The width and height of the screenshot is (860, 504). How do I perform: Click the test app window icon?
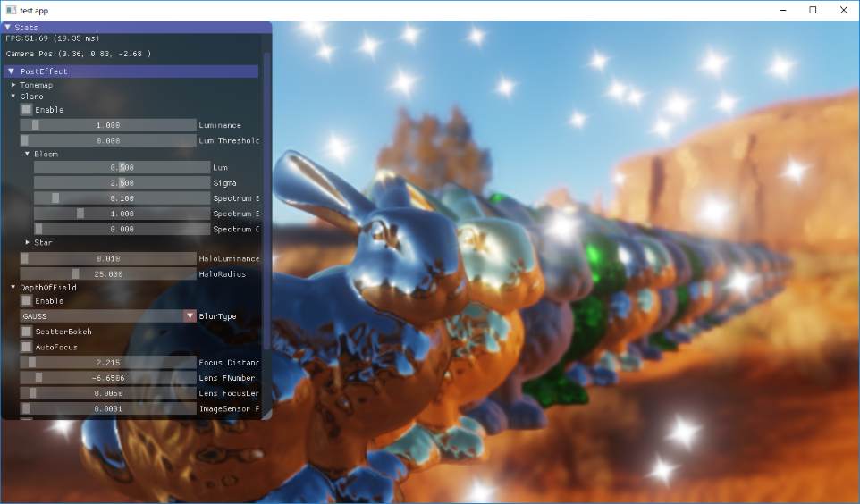pyautogui.click(x=10, y=10)
